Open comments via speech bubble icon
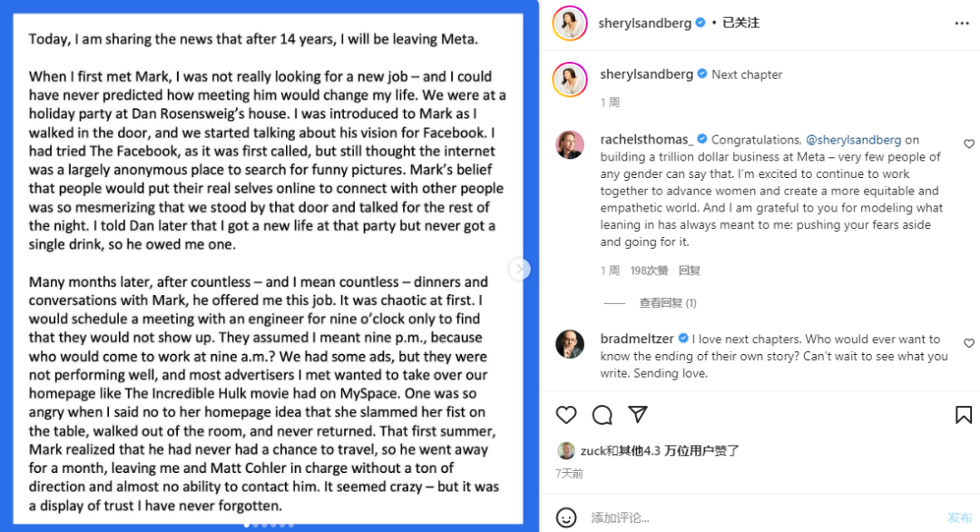Screen dimensions: 980x532 coord(602,415)
